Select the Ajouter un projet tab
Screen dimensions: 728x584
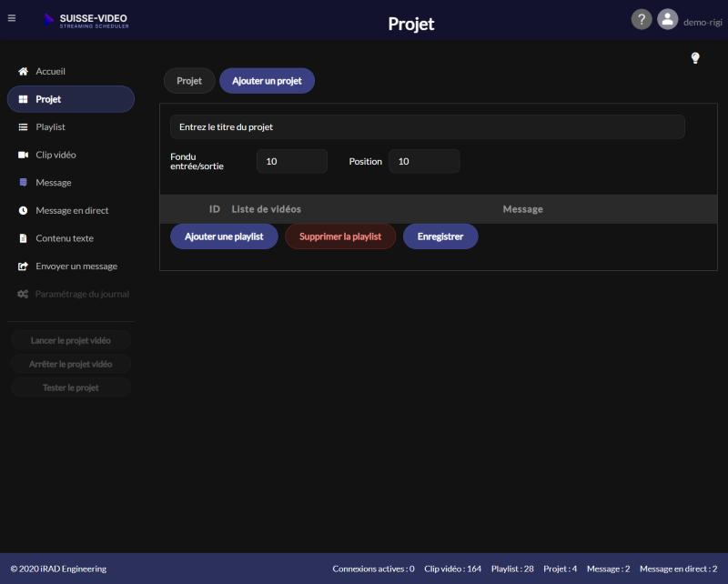pos(267,81)
